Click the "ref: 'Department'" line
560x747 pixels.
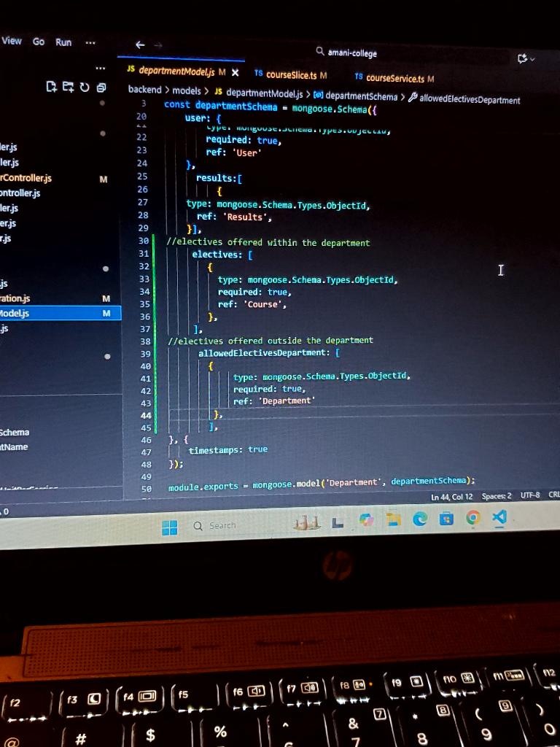(x=274, y=401)
